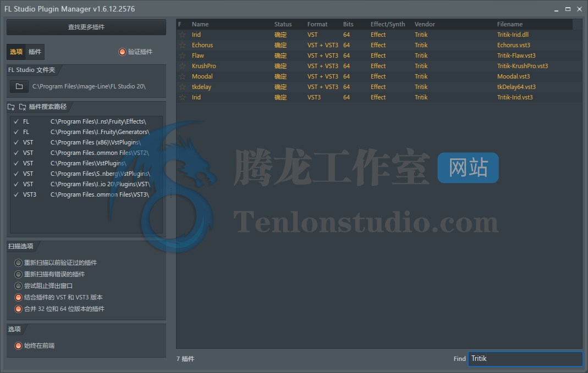Image resolution: width=588 pixels, height=373 pixels.
Task: Click filename tkDelay64.vst3
Action: (x=516, y=87)
